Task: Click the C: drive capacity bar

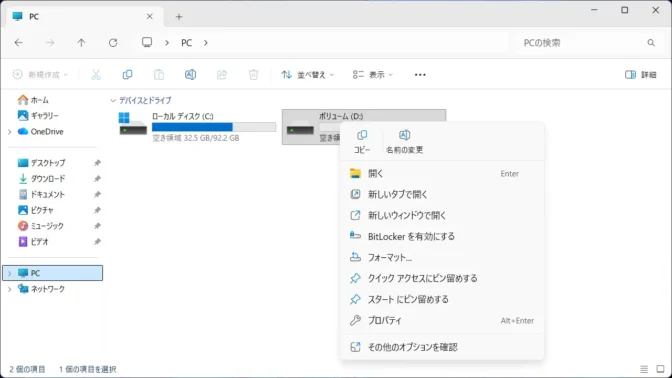Action: click(x=214, y=127)
